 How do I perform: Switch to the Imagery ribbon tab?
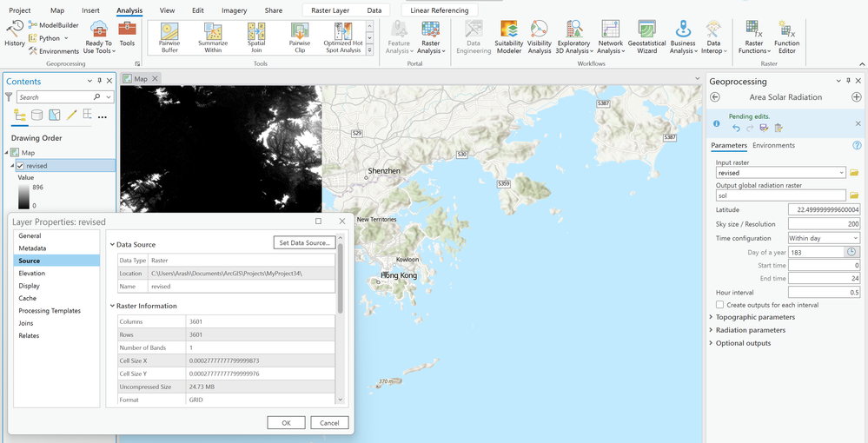tap(234, 10)
